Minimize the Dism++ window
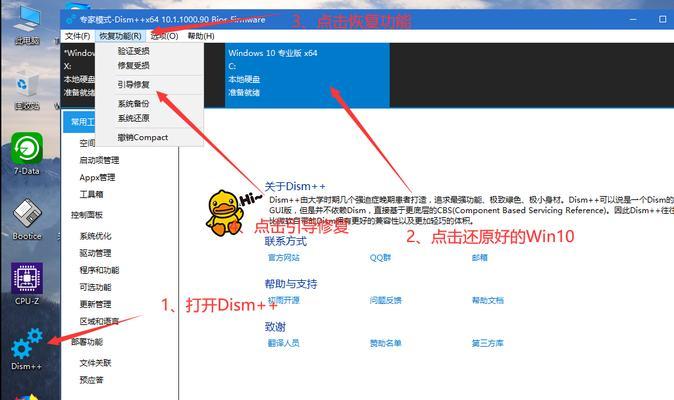Viewport: 674px width, 400px height. click(x=633, y=19)
